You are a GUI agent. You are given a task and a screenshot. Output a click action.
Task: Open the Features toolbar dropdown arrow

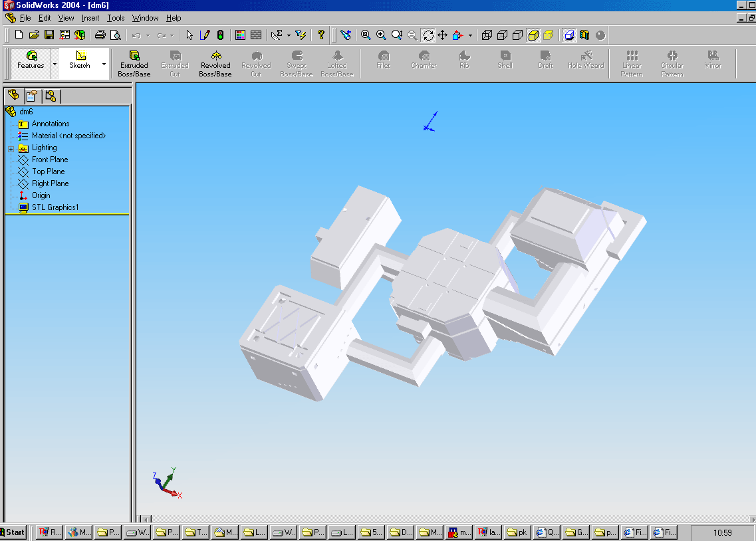[x=55, y=64]
